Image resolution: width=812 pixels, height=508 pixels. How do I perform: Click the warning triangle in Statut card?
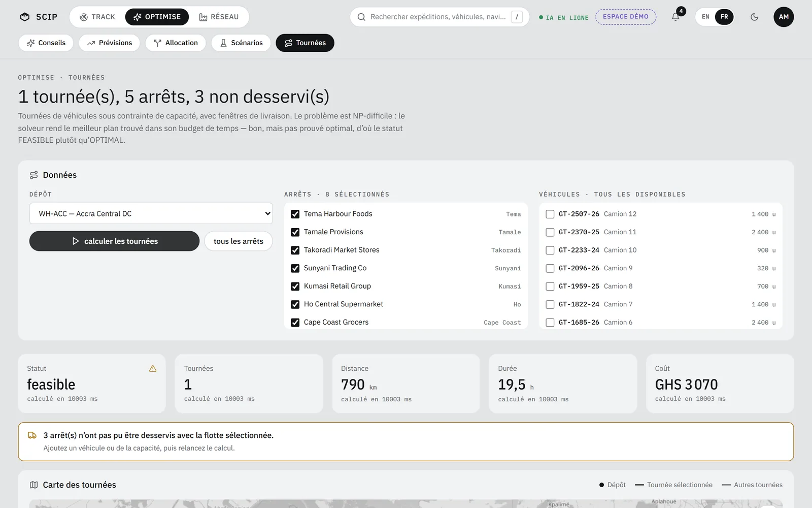click(x=153, y=369)
